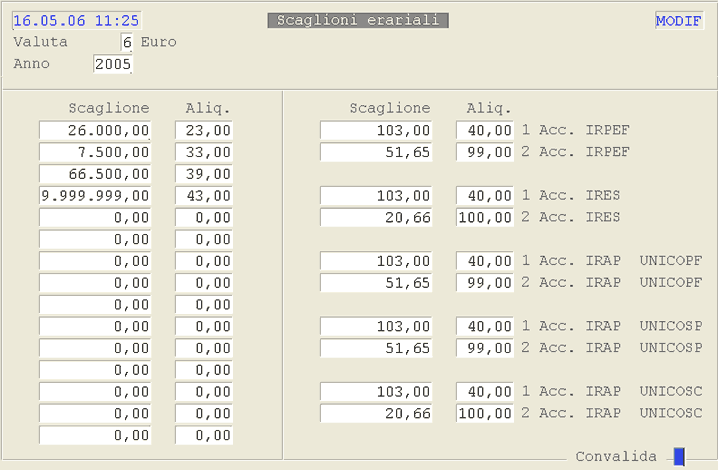
Task: Click the Scaglione field with 26.000,00
Action: tap(95, 130)
